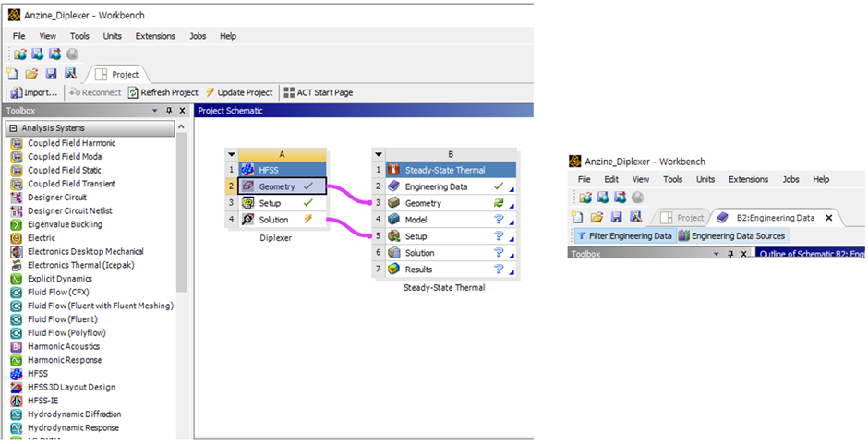
Task: Select Results cell in Steady-State Thermal
Action: (451, 270)
